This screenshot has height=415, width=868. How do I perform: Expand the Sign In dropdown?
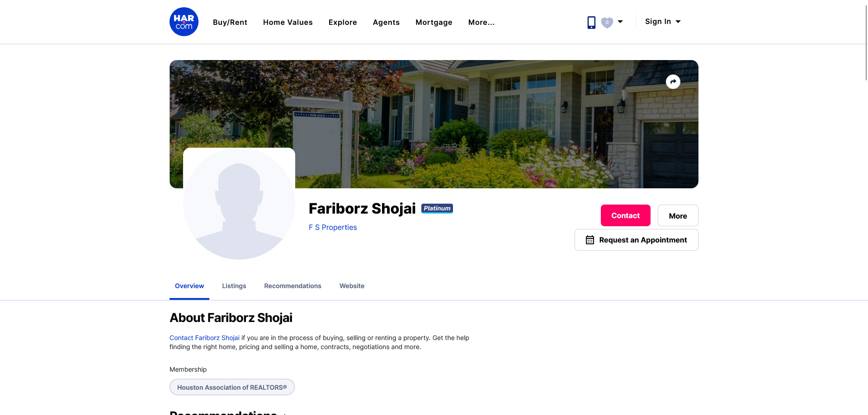pos(663,22)
